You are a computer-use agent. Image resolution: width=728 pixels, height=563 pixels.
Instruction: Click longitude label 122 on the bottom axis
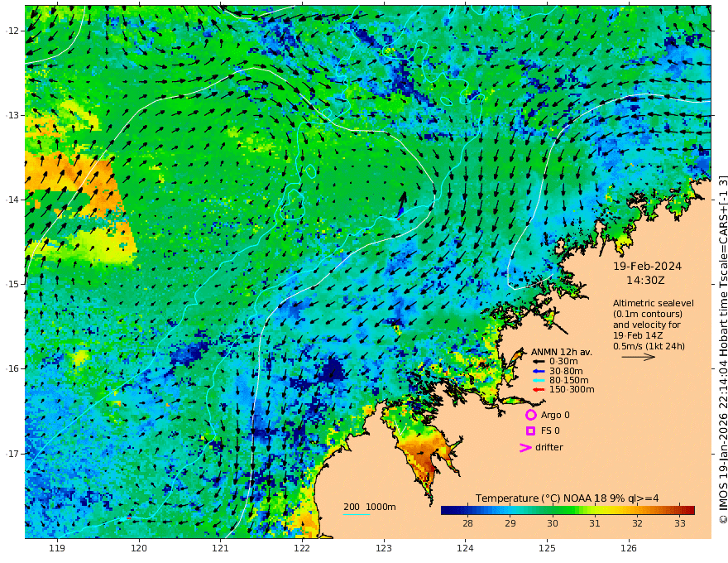(302, 548)
